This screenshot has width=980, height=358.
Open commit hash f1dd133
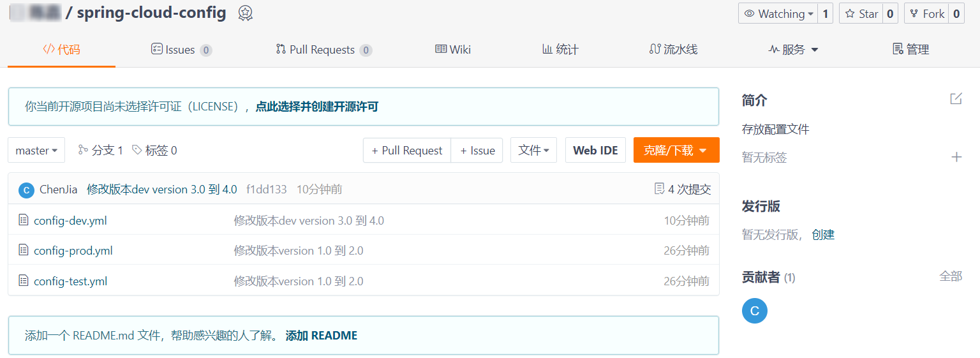tap(267, 189)
